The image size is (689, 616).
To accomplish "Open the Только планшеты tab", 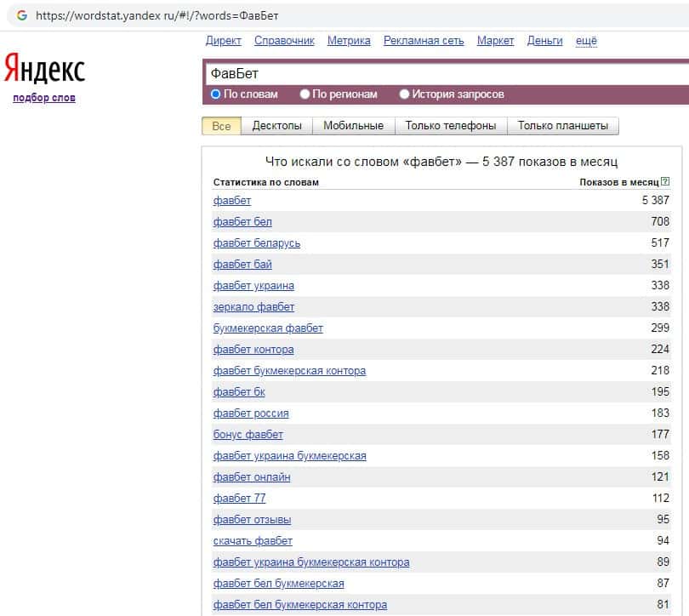I will [562, 126].
